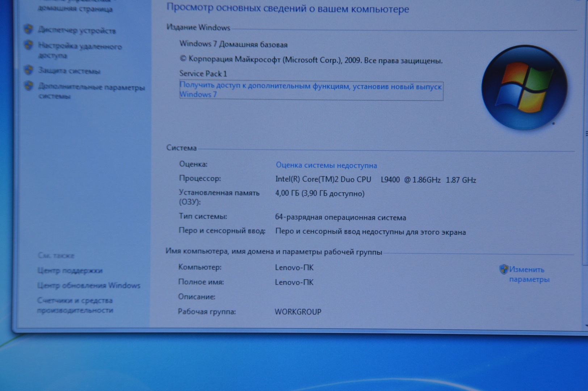Screen dimensions: 588x391
Task: Click shield icon beside Диспетчер устройств
Action: [x=28, y=29]
